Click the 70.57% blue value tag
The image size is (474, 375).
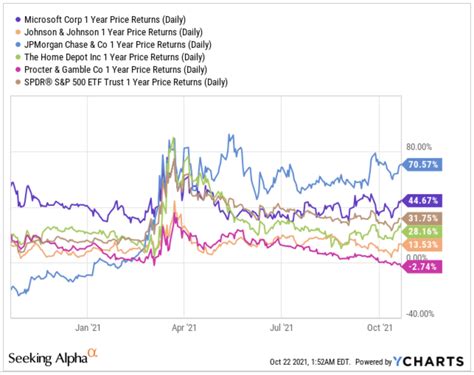pos(422,164)
